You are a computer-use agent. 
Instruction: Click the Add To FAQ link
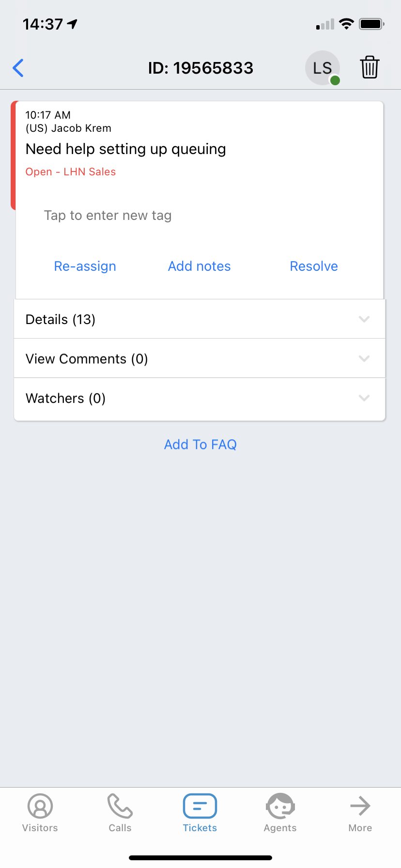point(200,444)
